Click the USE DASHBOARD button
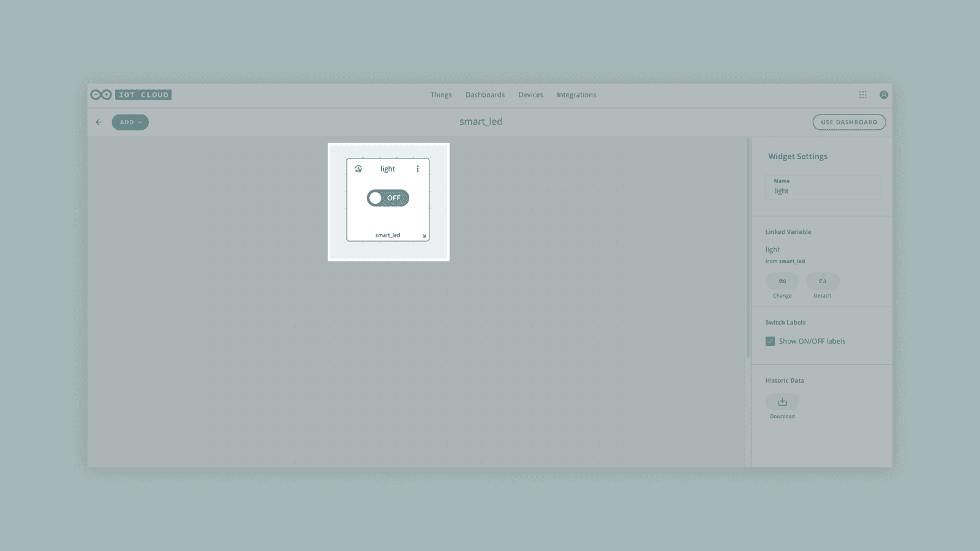 pyautogui.click(x=849, y=122)
